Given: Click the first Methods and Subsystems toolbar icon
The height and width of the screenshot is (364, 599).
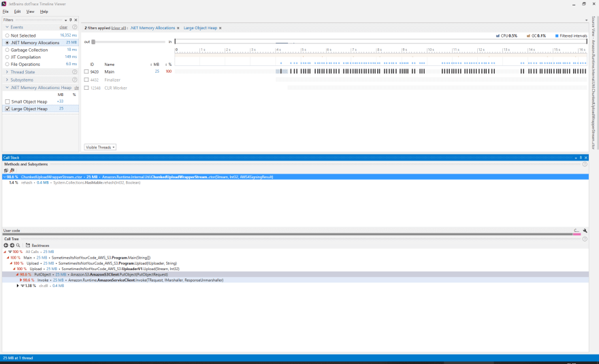Looking at the screenshot, I should 5,170.
